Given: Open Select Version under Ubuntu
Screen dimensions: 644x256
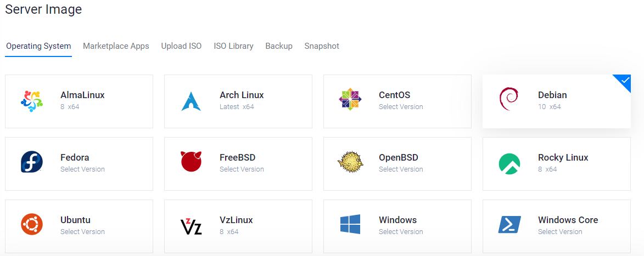Looking at the screenshot, I should (82, 232).
